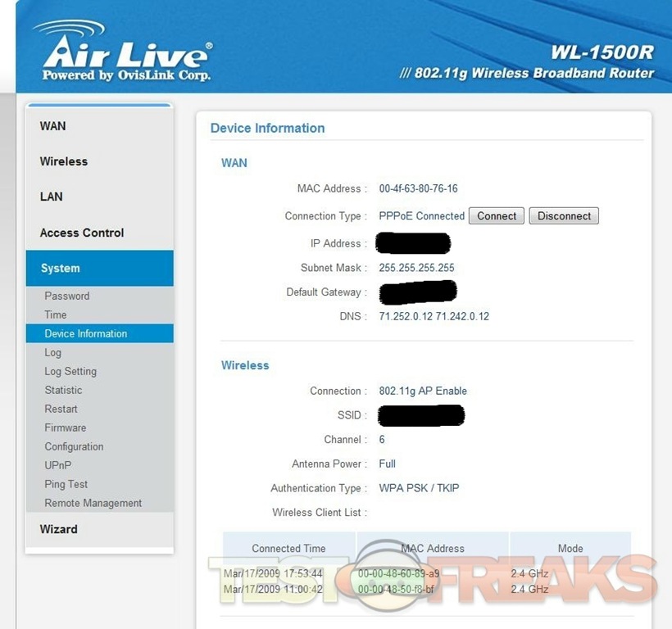Collapse the System menu section
Screen dimensions: 672x629
[61, 268]
